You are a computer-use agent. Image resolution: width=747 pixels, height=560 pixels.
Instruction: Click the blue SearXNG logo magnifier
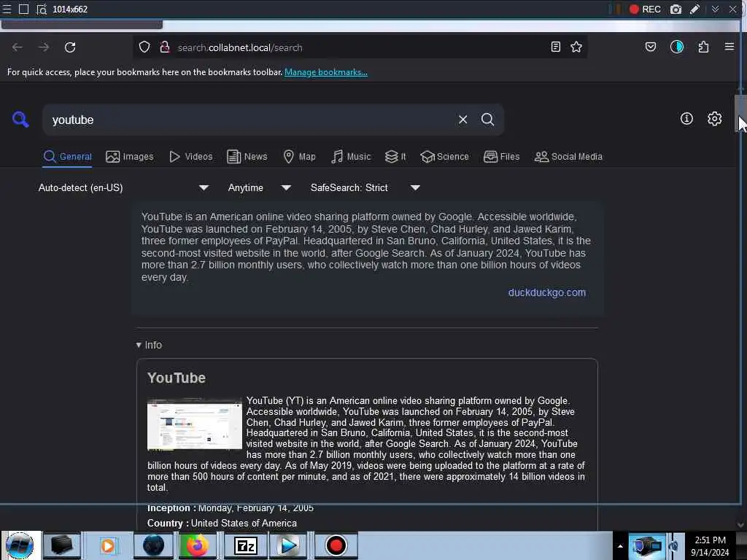click(x=20, y=120)
